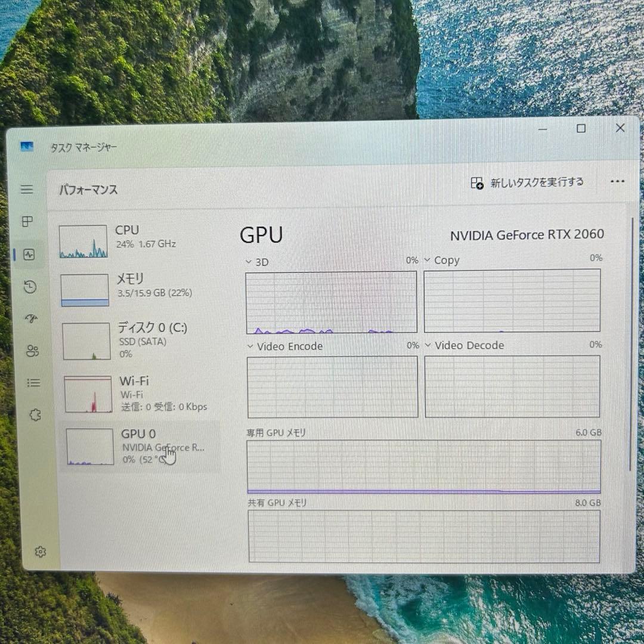The image size is (644, 644).
Task: Click 新しいタスクを実行する to run a new task
Action: [527, 182]
